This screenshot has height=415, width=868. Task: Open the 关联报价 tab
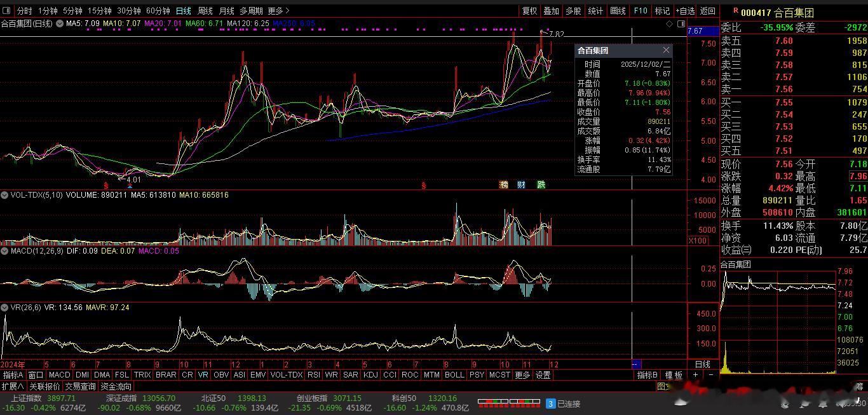(44, 386)
